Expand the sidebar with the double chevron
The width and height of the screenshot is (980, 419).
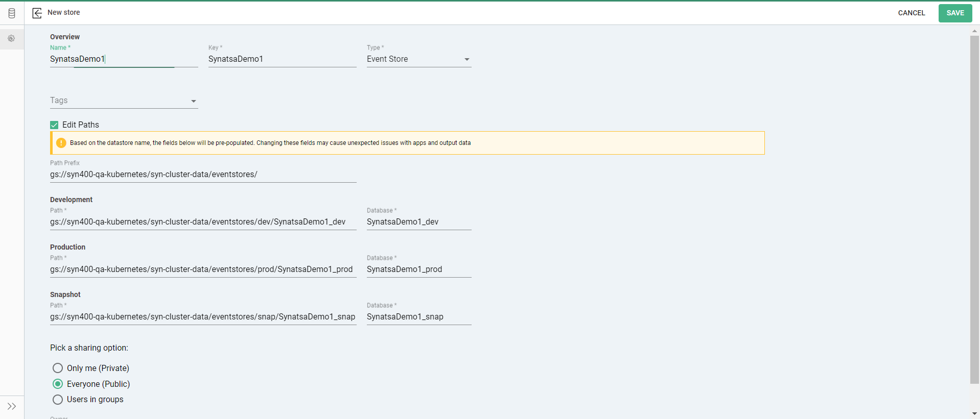pyautogui.click(x=12, y=406)
